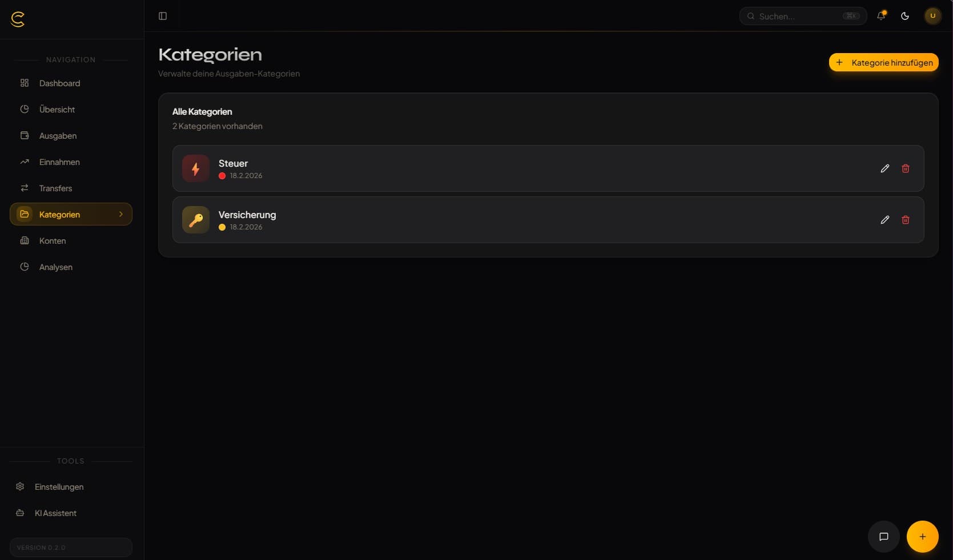The width and height of the screenshot is (953, 560).
Task: Expand the Kategorien entry via its chevron
Action: tap(120, 214)
